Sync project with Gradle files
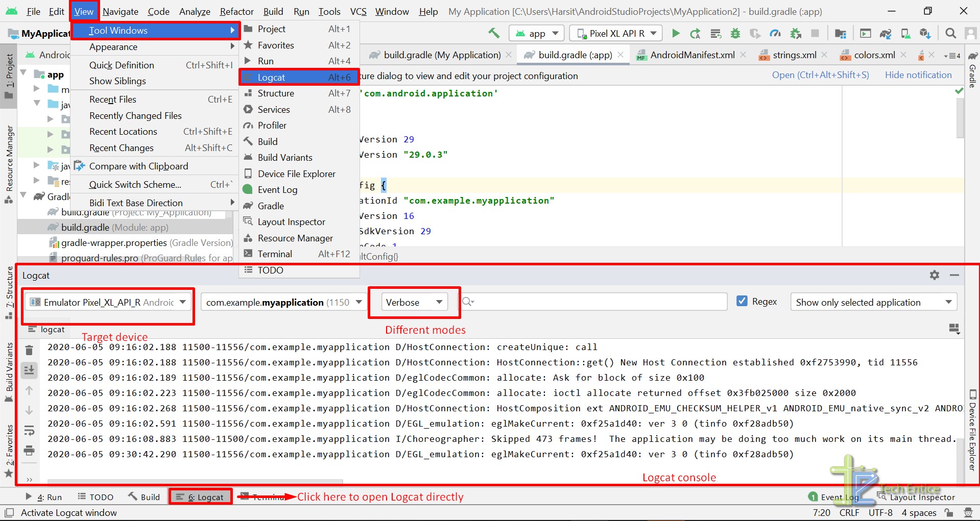This screenshot has height=521, width=980. click(885, 33)
